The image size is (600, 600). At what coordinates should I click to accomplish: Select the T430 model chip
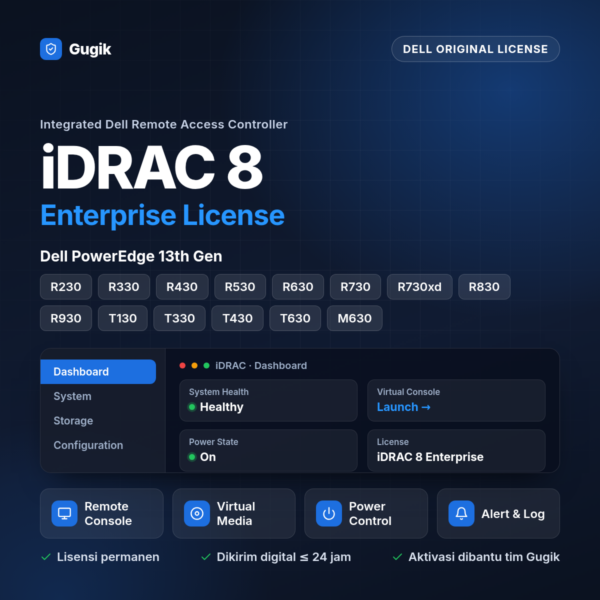tap(237, 318)
